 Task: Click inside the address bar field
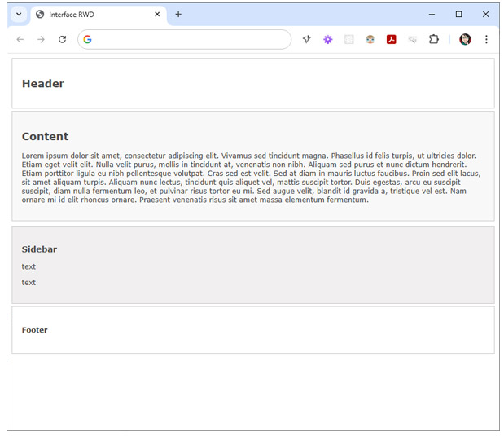click(x=187, y=39)
